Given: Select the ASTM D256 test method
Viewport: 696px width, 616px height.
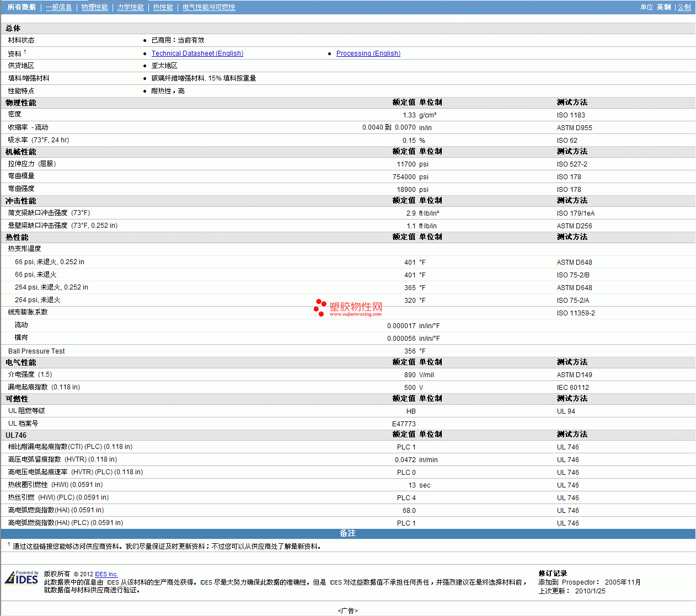Looking at the screenshot, I should pos(574,226).
